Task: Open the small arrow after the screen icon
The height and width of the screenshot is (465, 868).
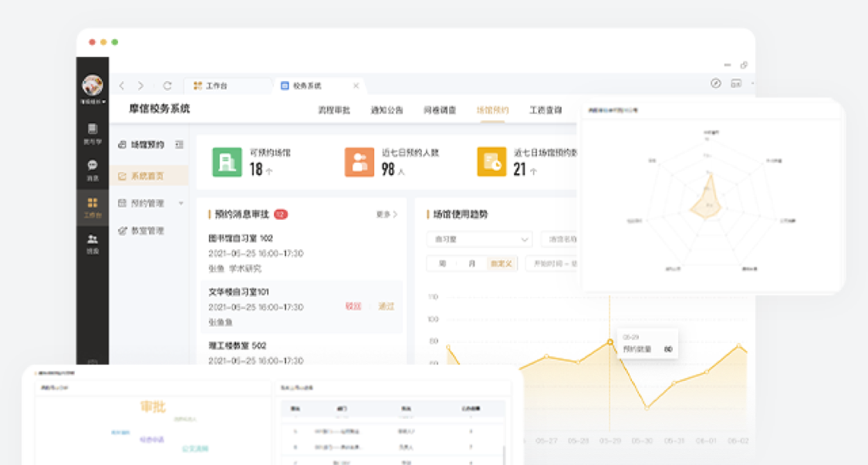Action: tap(751, 83)
